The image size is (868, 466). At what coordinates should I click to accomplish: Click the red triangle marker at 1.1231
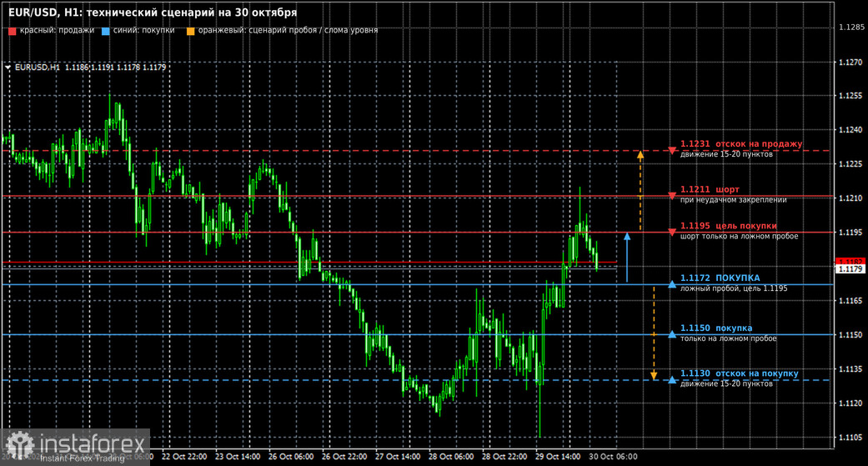point(672,151)
